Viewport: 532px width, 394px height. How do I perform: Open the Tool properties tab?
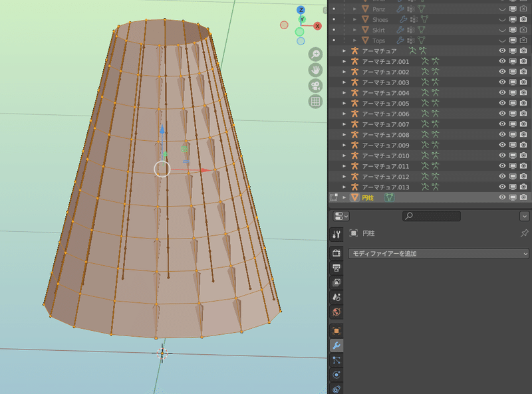pos(336,234)
